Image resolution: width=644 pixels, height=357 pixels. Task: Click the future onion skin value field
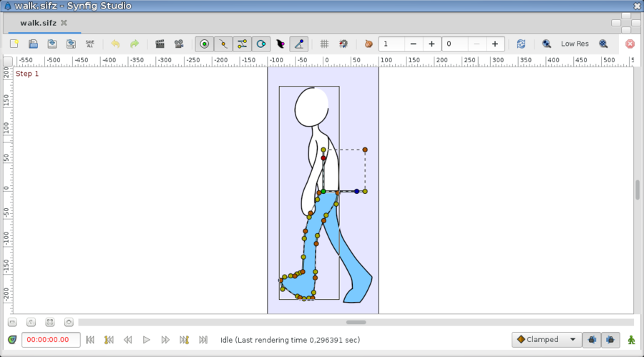tap(455, 44)
